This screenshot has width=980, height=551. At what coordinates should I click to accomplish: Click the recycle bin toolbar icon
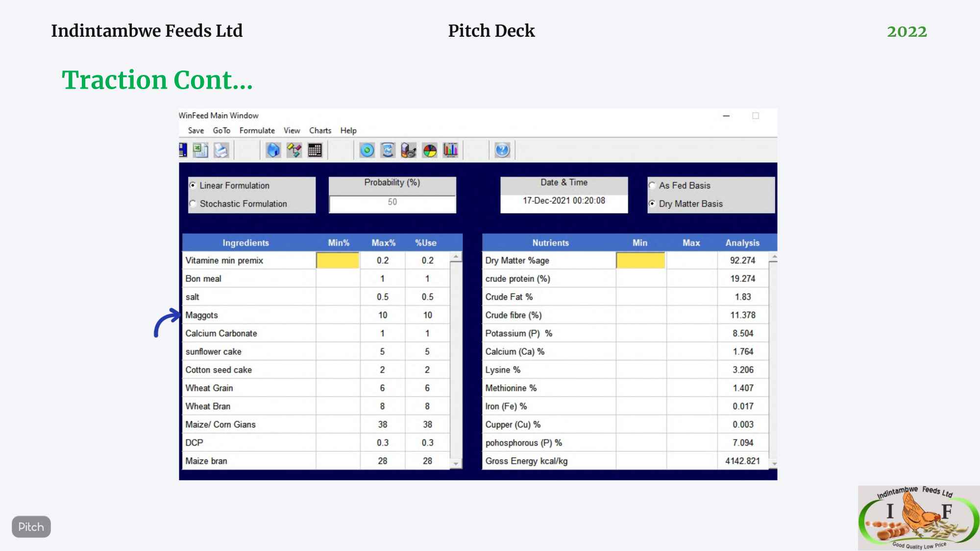pyautogui.click(x=388, y=150)
